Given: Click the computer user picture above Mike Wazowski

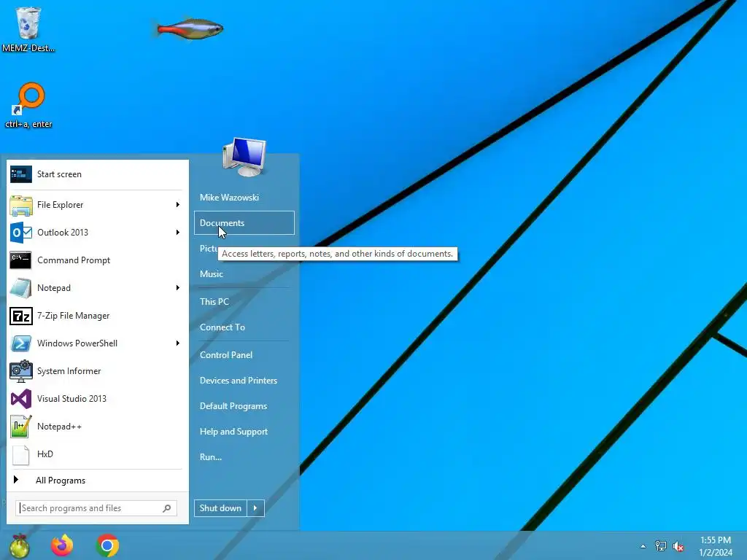Looking at the screenshot, I should pyautogui.click(x=244, y=157).
